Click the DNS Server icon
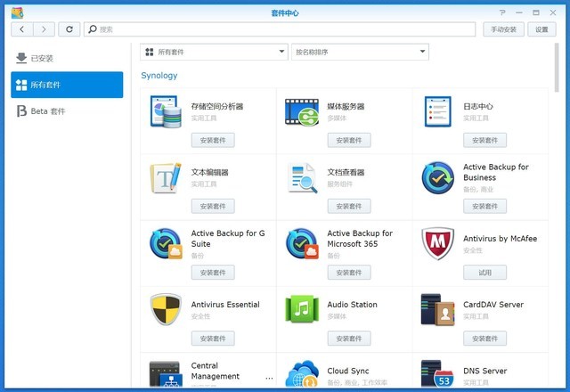570x392 pixels. (x=437, y=374)
